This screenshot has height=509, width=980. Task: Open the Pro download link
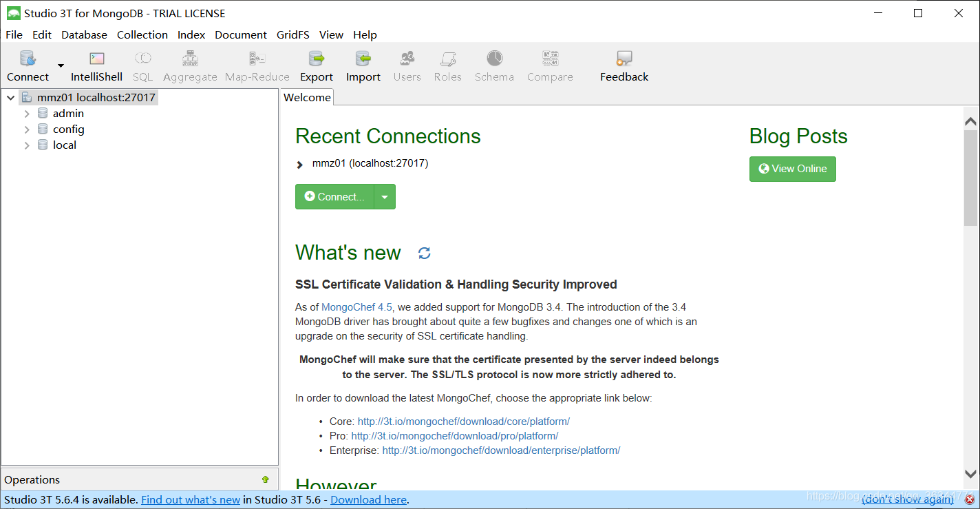click(455, 436)
